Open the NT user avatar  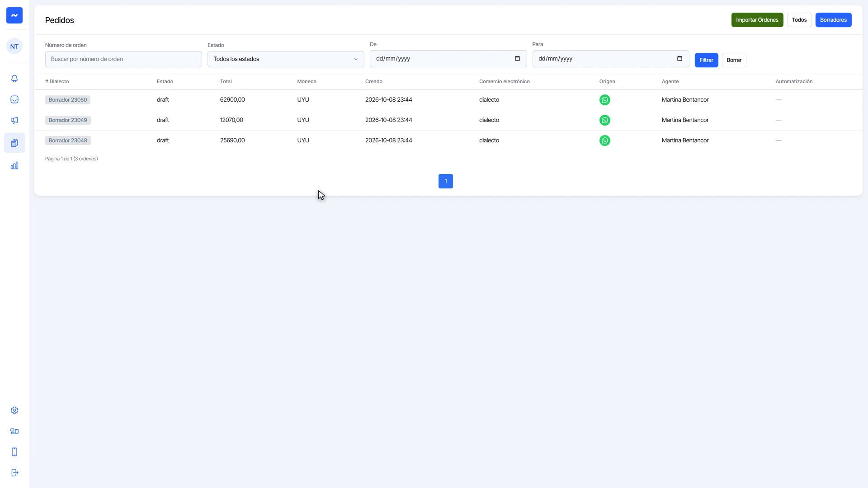click(x=14, y=46)
